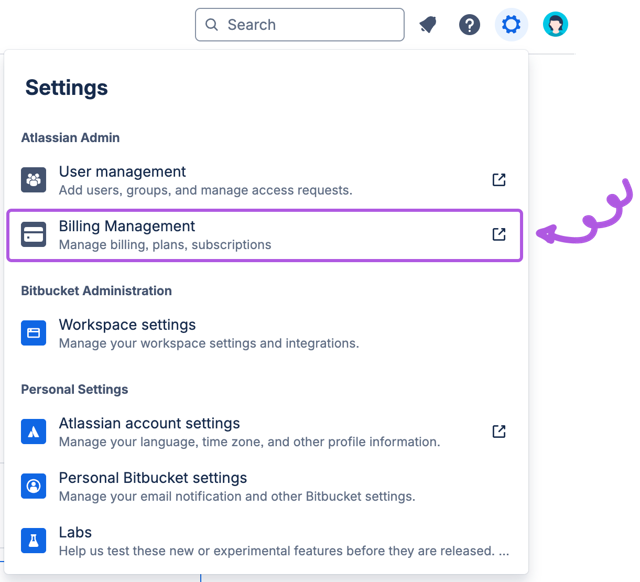Click the Search input field
Viewport: 640px width, 582px height.
[x=300, y=24]
